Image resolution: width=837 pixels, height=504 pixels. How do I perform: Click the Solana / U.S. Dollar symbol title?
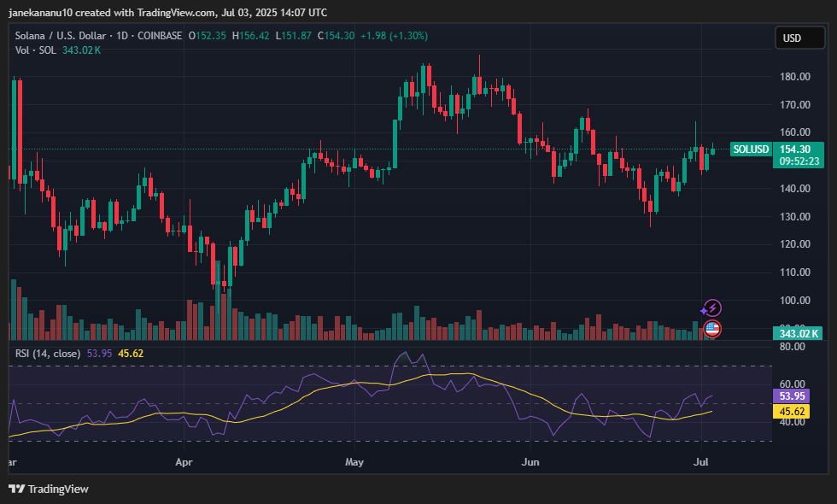tap(61, 36)
